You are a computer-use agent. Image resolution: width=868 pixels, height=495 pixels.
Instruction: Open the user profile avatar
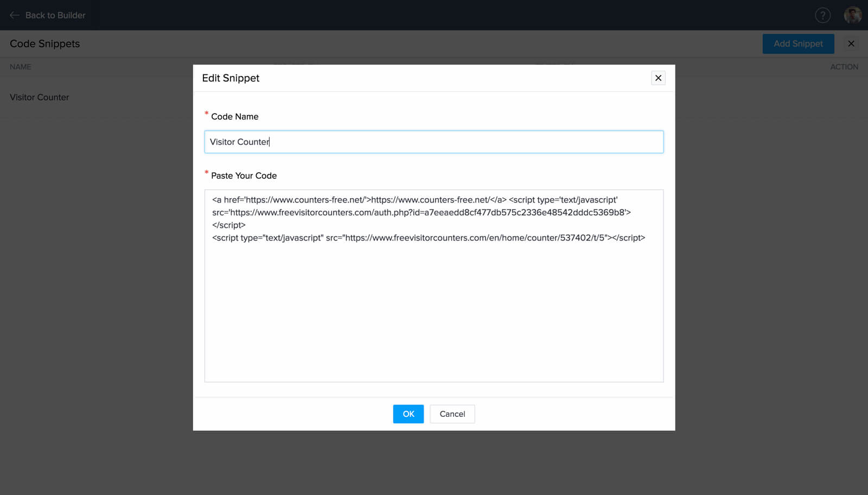click(x=852, y=15)
